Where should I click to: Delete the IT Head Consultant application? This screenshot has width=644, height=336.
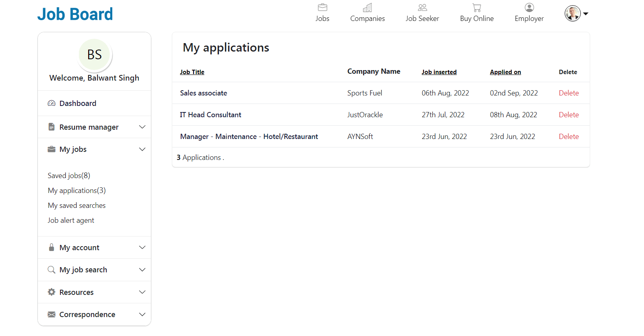coord(569,115)
